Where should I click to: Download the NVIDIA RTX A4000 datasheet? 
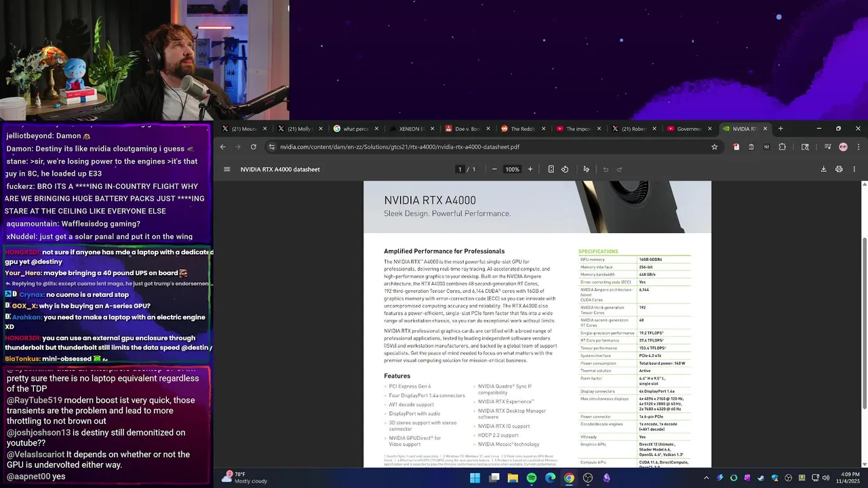[823, 169]
